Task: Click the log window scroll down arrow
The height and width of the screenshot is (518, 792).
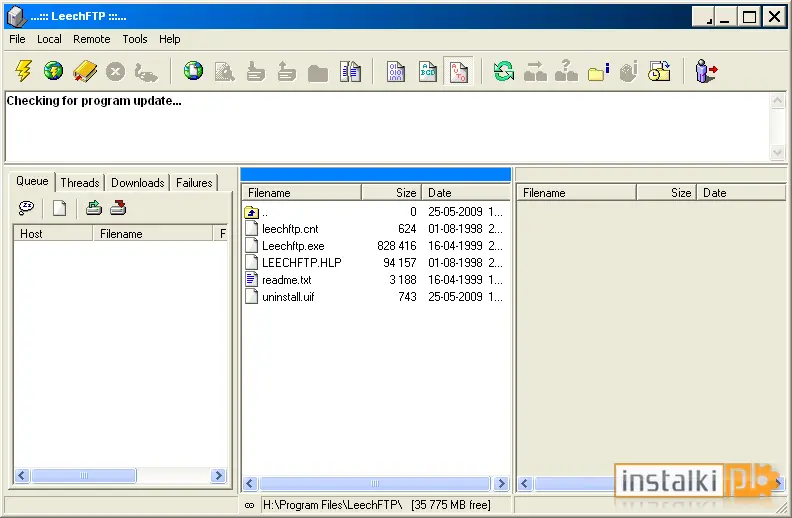Action: (x=778, y=152)
